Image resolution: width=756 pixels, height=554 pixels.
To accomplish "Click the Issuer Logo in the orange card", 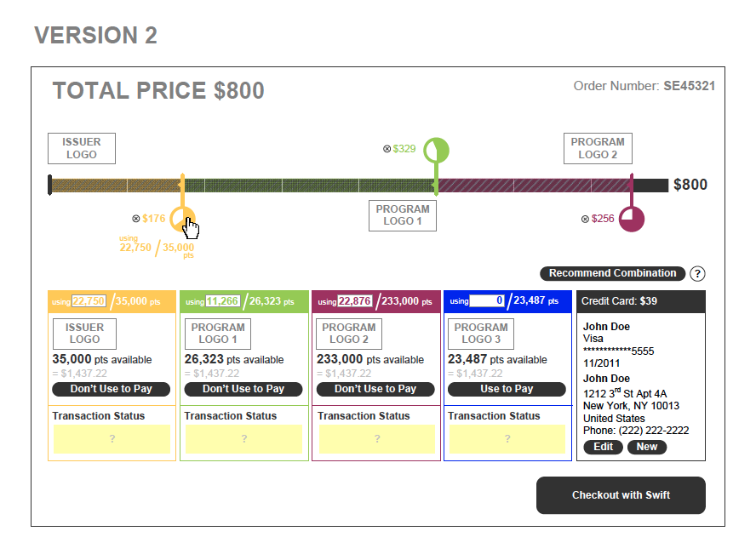I will point(84,334).
